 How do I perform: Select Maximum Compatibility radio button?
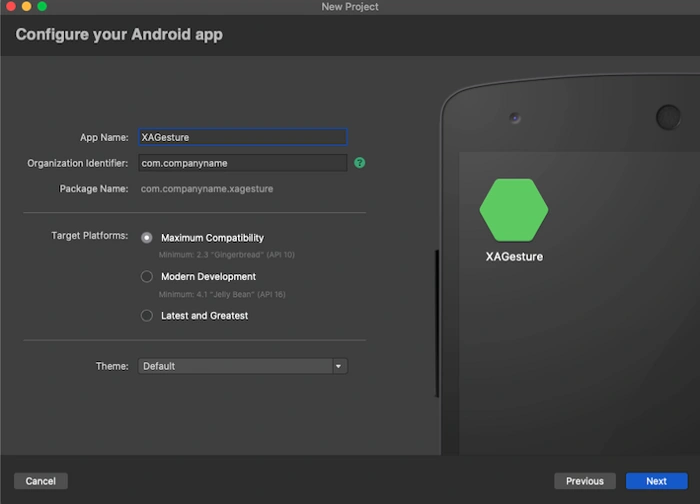pos(146,238)
